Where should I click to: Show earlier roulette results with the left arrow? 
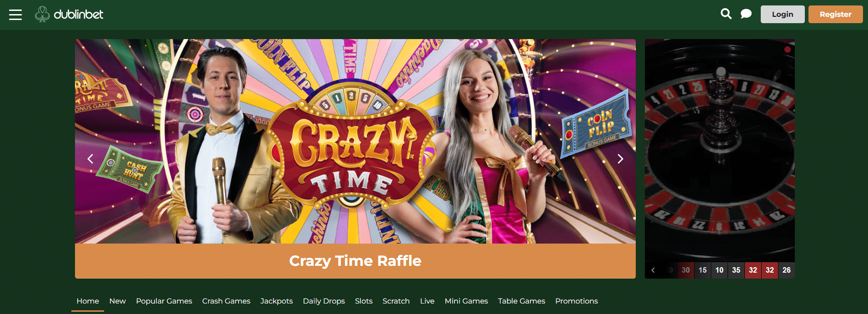653,270
